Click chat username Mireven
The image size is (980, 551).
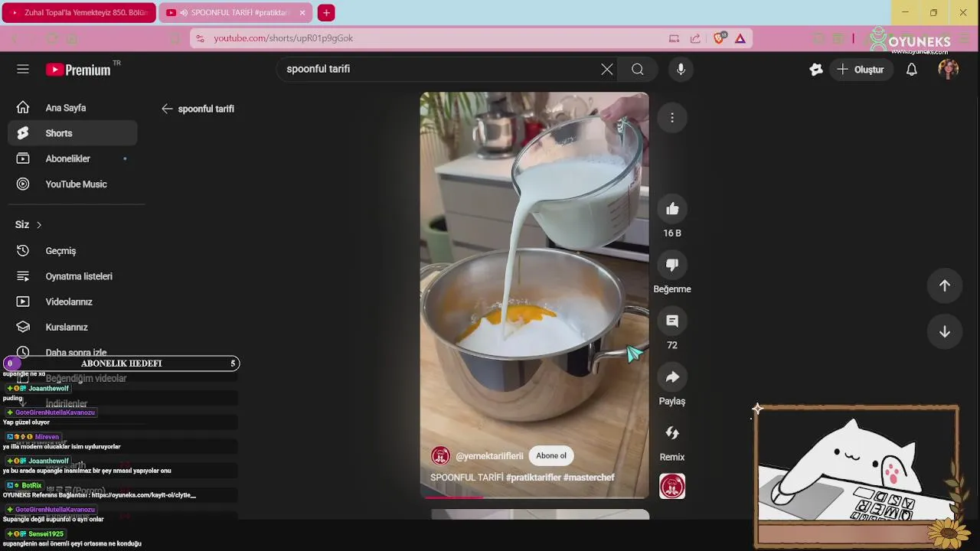click(47, 437)
